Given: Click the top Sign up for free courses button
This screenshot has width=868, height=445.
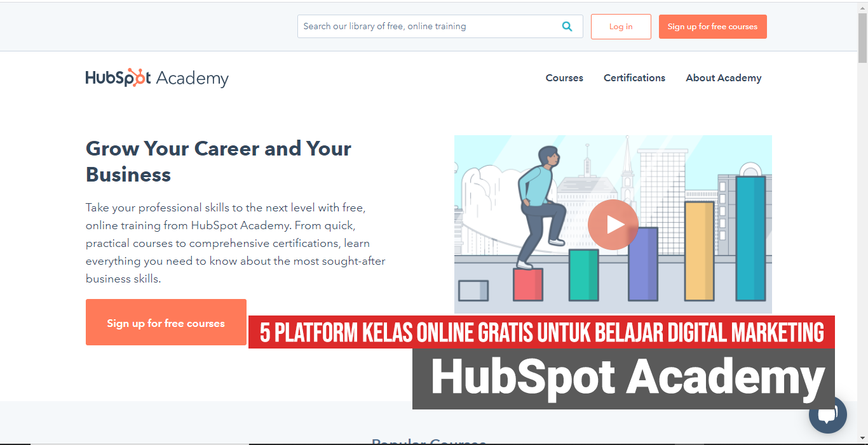Looking at the screenshot, I should [x=712, y=27].
